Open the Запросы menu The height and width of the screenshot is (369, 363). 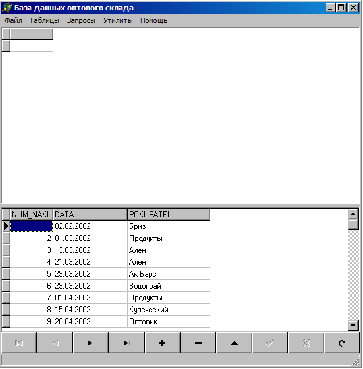click(x=81, y=21)
